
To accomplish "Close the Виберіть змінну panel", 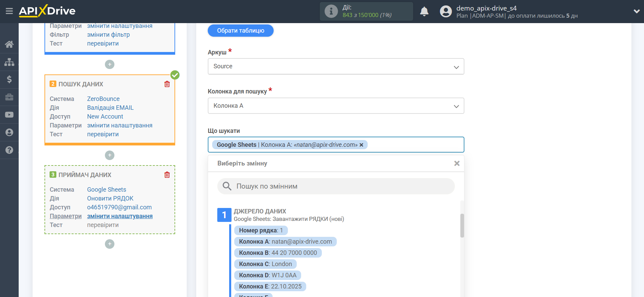I will pyautogui.click(x=457, y=163).
